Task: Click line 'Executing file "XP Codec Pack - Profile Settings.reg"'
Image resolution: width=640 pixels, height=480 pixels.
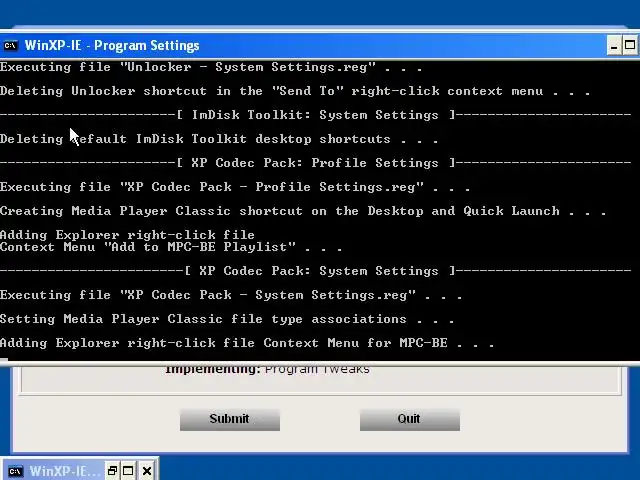Action: [x=235, y=187]
